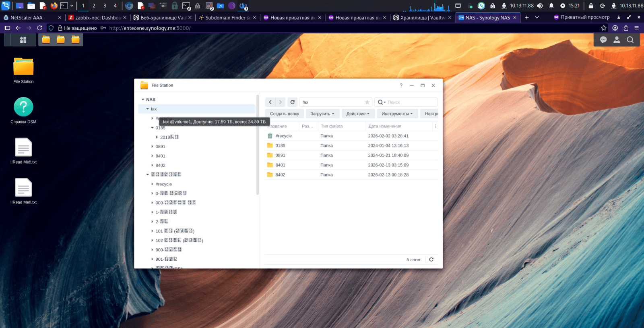Image resolution: width=644 pixels, height=328 pixels.
Task: Bookmark this page with the star icon
Action: coord(604,28)
